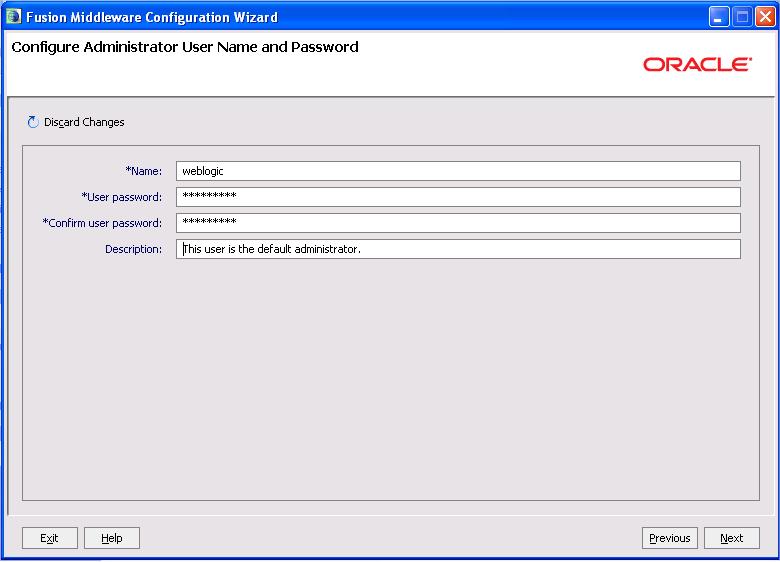Viewport: 780px width, 562px height.
Task: Minimize the Configuration Wizard window
Action: coord(720,17)
